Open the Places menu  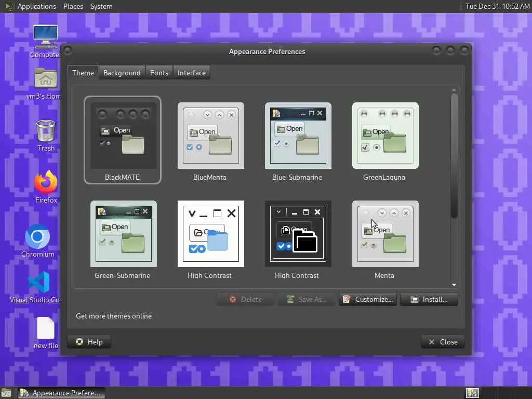point(73,6)
